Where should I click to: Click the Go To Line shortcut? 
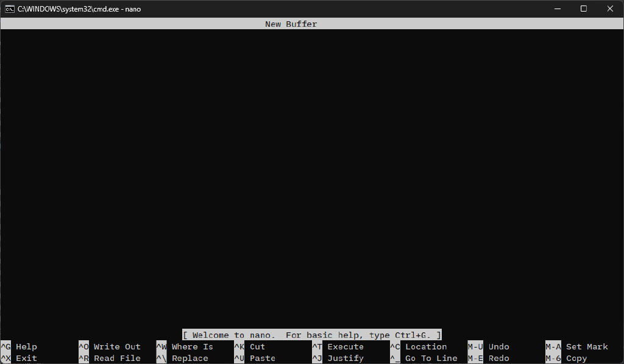click(424, 359)
